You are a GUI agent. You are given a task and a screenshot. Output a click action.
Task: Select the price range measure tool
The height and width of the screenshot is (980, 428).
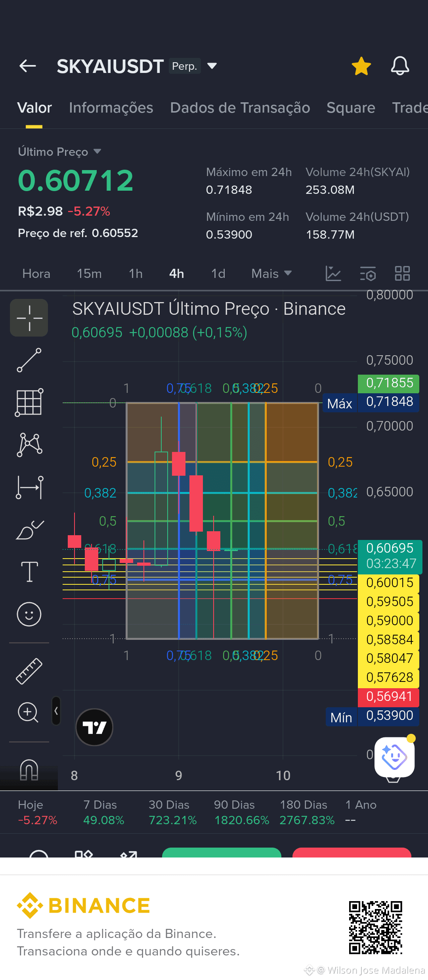point(29,487)
